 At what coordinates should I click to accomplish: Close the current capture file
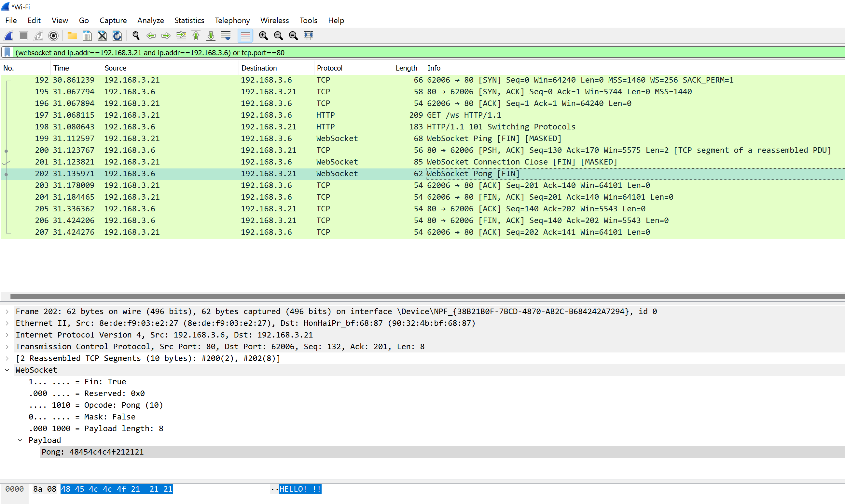click(102, 36)
